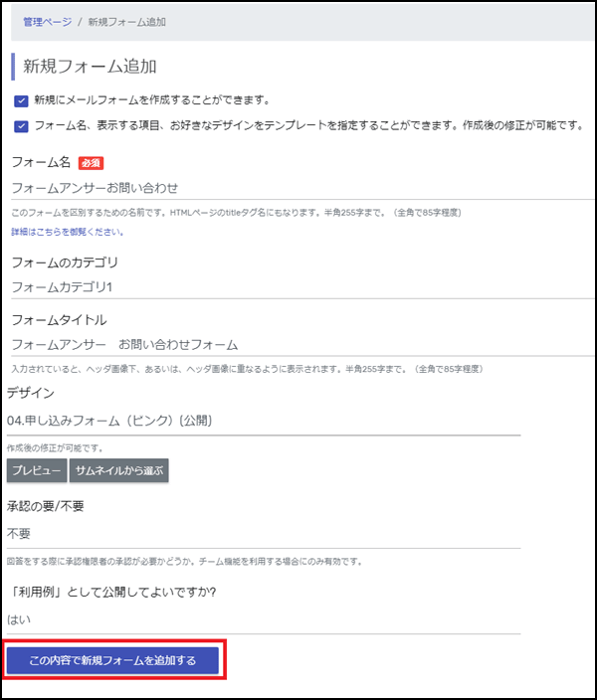Click the サムネイルから選ぶ button
Image resolution: width=597 pixels, height=700 pixels.
tap(118, 470)
